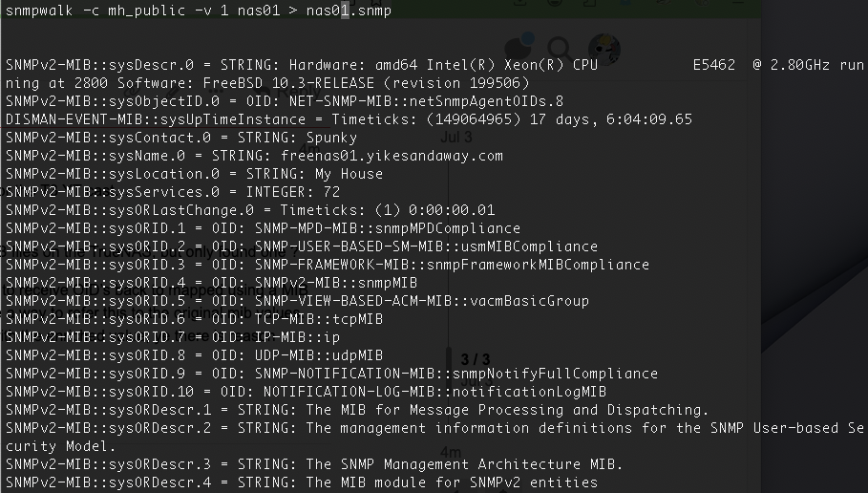Click the sysLocation.0 My House line
Viewport: 868px width, 493px height.
[194, 174]
